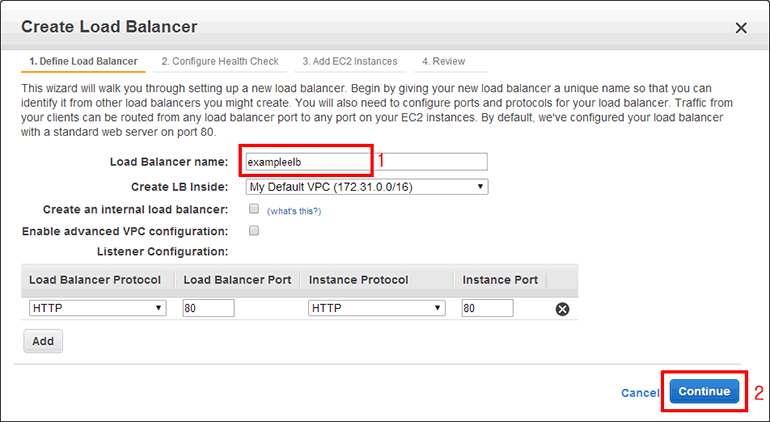Go to Configure Health Check tab
770x422 pixels.
220,62
